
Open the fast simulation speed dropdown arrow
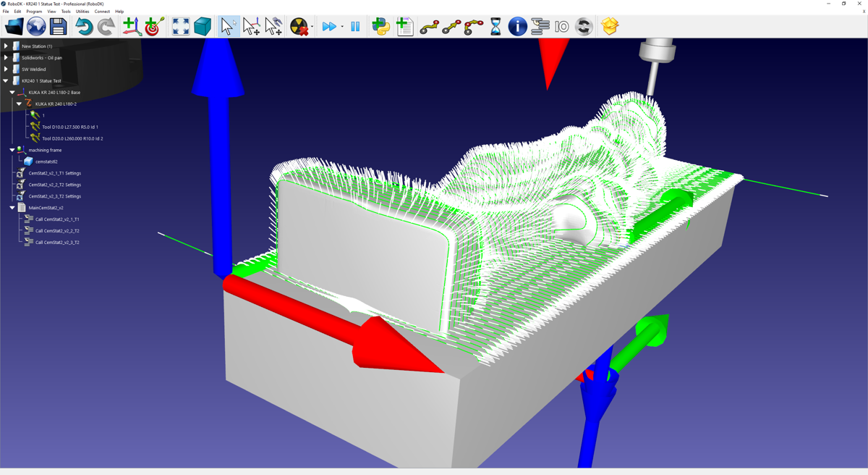coord(342,28)
